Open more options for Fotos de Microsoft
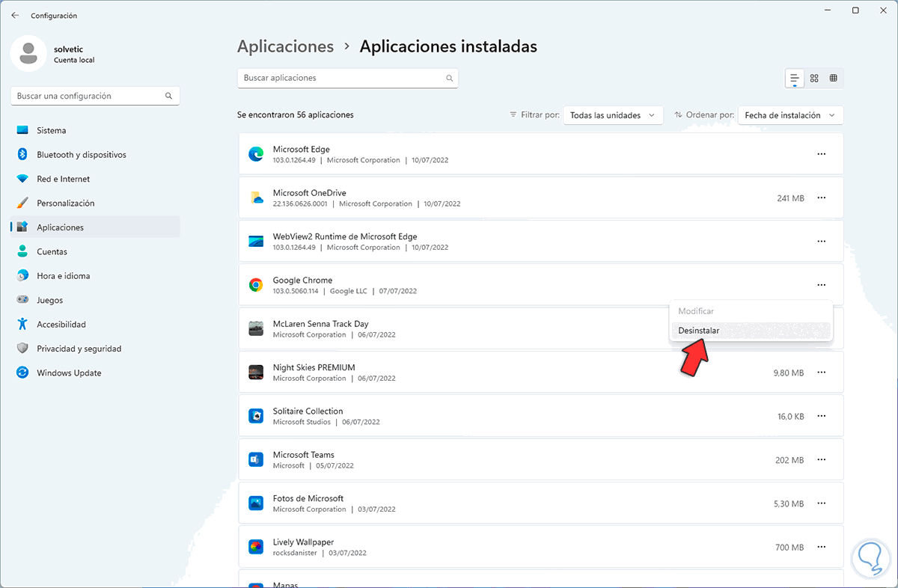This screenshot has width=898, height=588. point(821,503)
